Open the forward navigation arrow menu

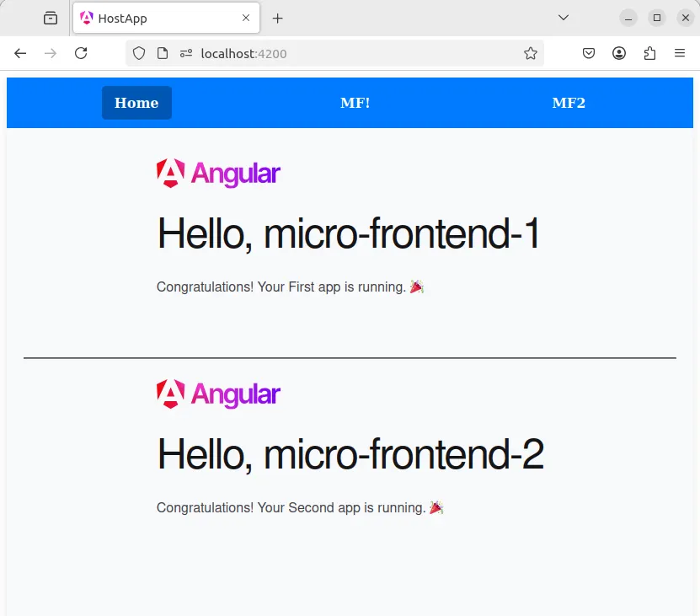50,52
